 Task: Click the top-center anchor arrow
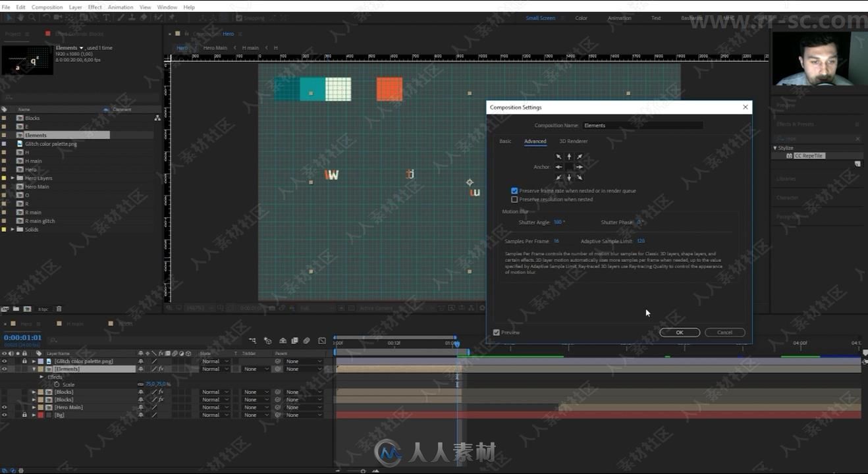tap(569, 157)
